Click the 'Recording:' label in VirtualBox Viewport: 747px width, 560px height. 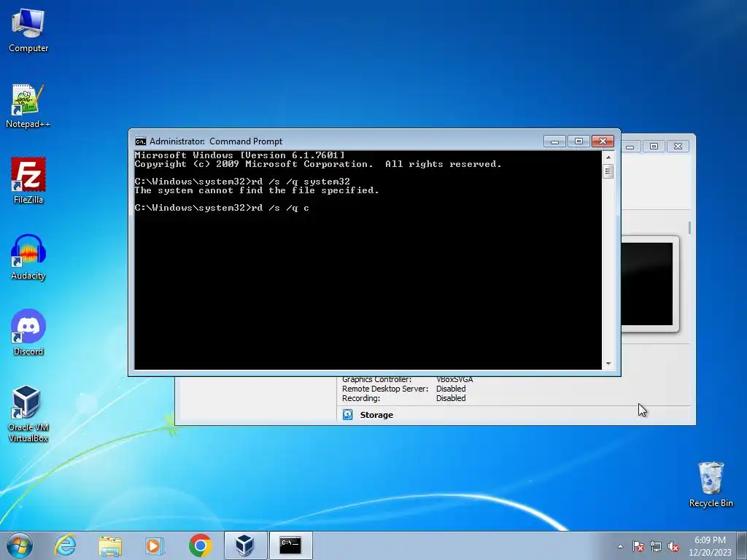pyautogui.click(x=360, y=399)
